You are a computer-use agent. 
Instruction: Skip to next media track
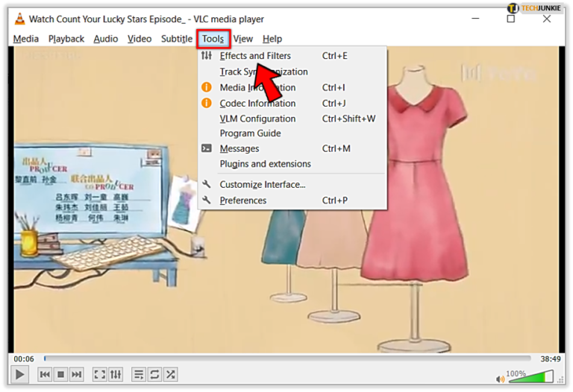(x=76, y=374)
